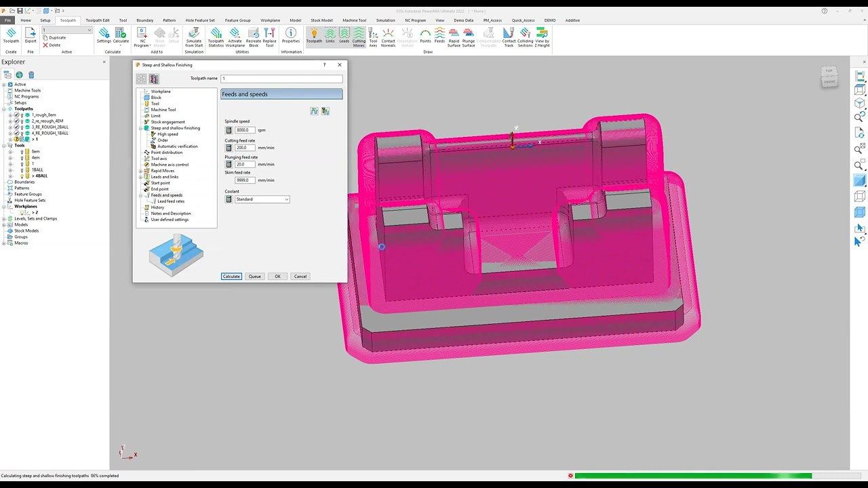Open toolpath Settings in the ribbon
The width and height of the screenshot is (868, 488).
pyautogui.click(x=104, y=35)
